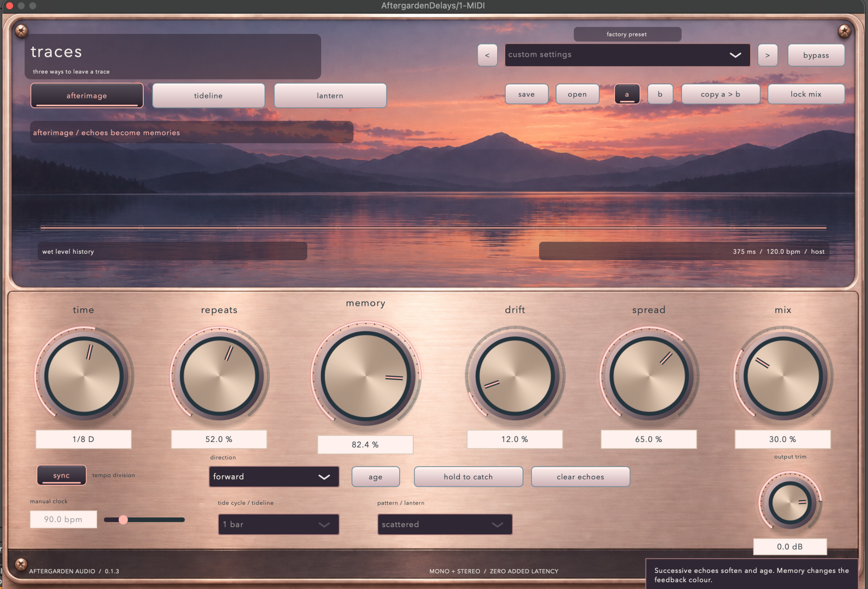Click the output trim knob
The width and height of the screenshot is (868, 589).
tap(790, 503)
